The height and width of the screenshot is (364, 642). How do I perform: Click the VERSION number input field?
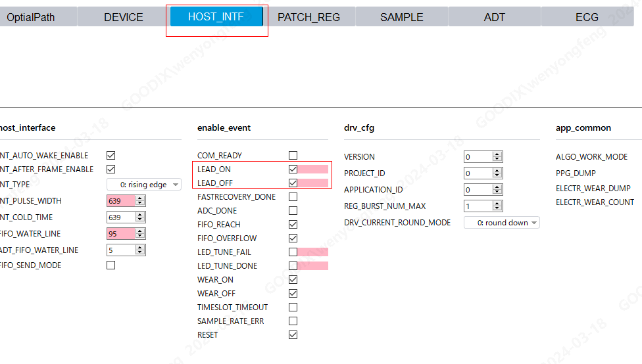478,157
